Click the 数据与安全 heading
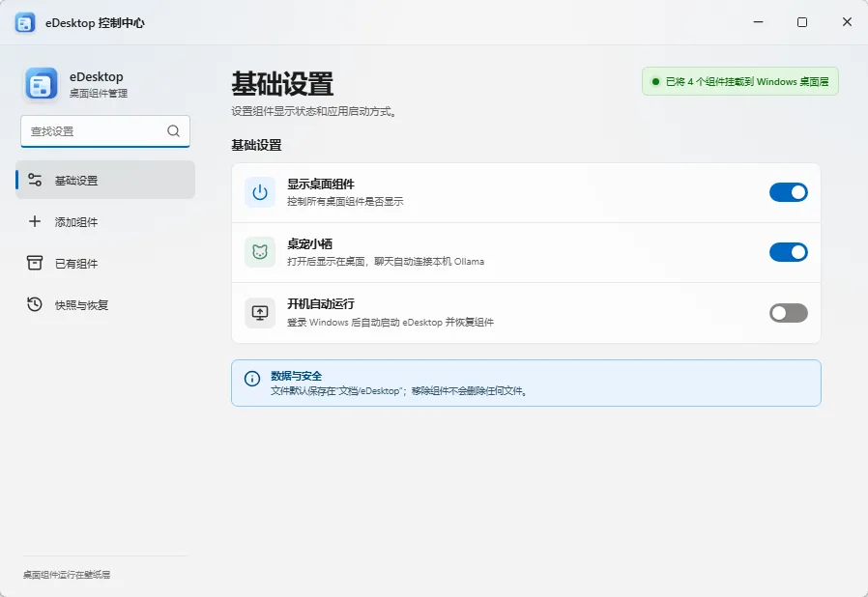The image size is (868, 597). point(296,376)
